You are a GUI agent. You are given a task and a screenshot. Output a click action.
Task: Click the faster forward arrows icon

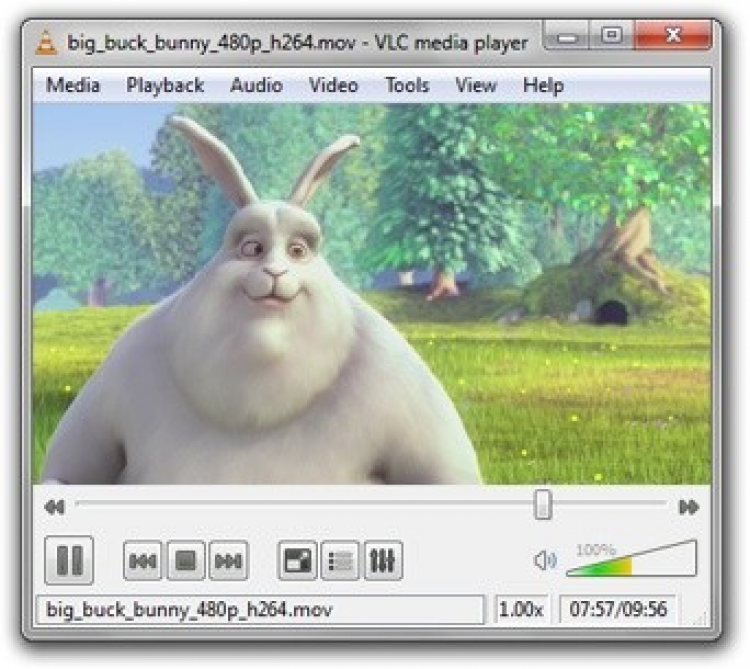(x=689, y=507)
